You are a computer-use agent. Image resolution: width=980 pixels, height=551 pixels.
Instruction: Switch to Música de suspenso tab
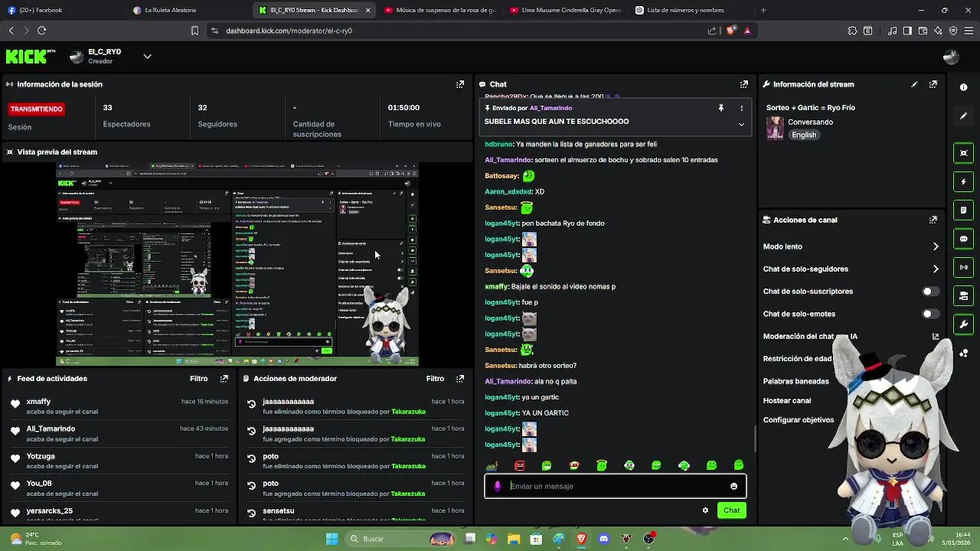[x=440, y=10]
